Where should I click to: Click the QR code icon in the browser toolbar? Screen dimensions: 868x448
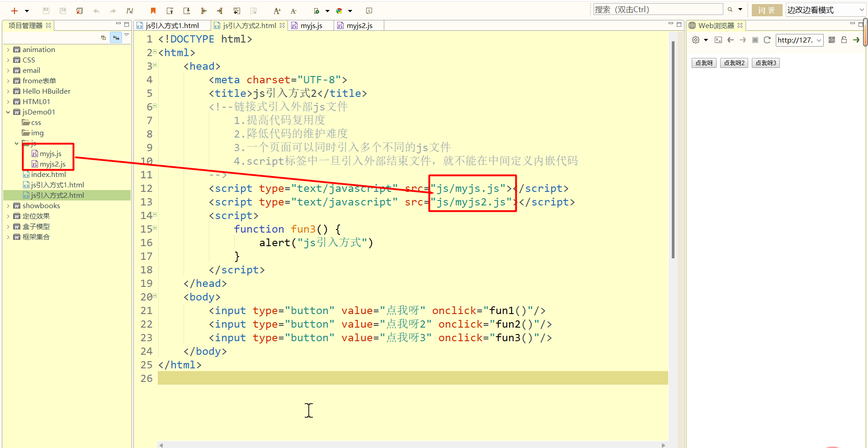coord(832,40)
